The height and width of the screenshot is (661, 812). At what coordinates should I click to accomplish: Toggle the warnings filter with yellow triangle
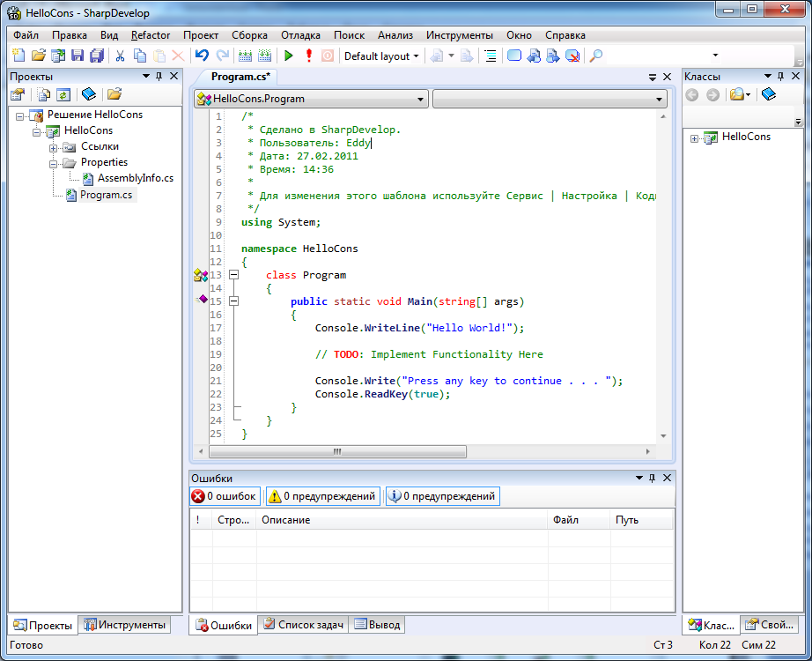(323, 496)
